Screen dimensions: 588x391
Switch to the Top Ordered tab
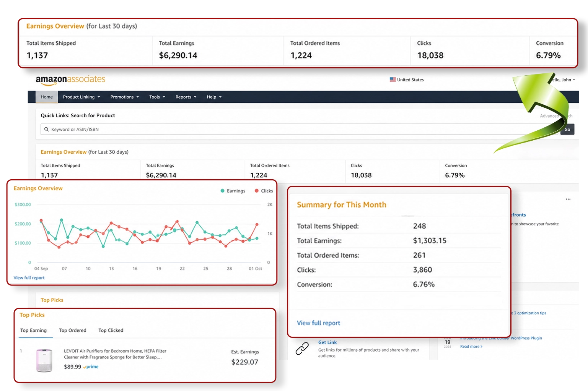click(73, 330)
